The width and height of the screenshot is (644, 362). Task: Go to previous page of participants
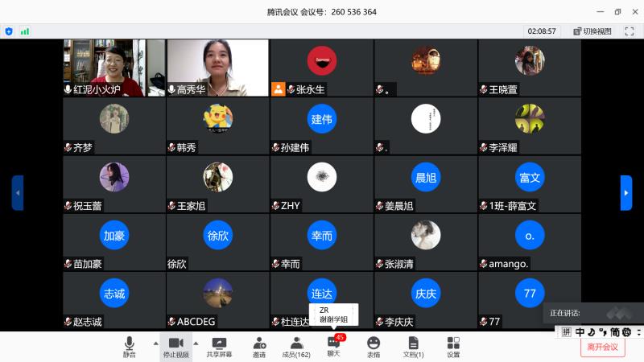pyautogui.click(x=17, y=192)
